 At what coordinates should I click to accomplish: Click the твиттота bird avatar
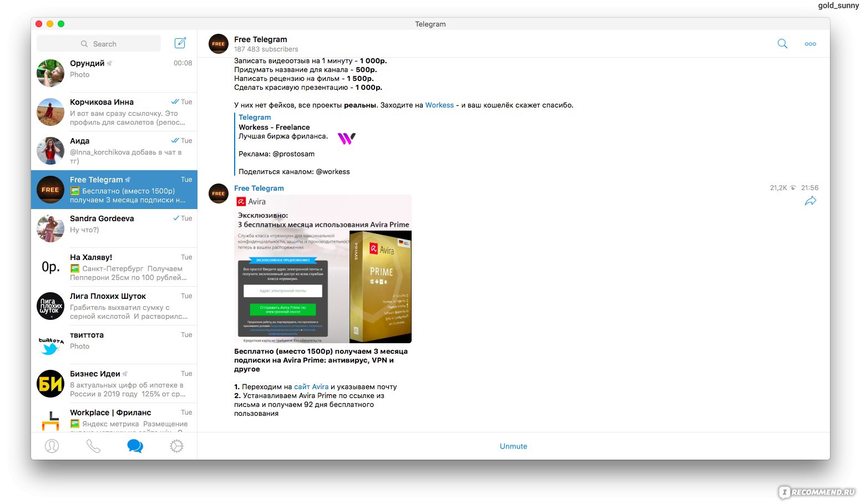tap(50, 345)
